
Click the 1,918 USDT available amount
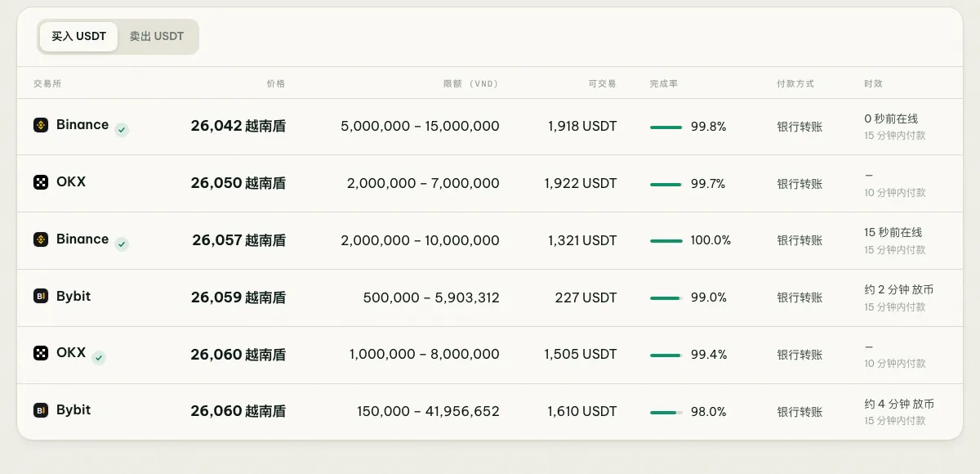click(582, 126)
